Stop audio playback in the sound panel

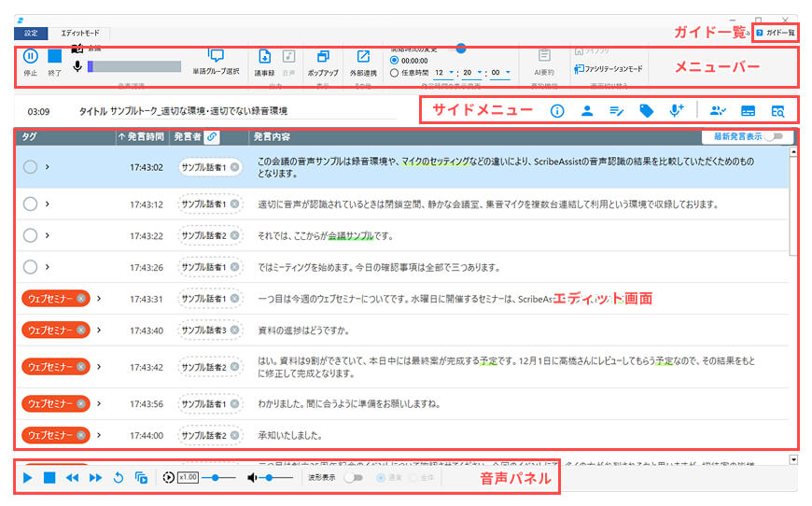click(x=49, y=477)
